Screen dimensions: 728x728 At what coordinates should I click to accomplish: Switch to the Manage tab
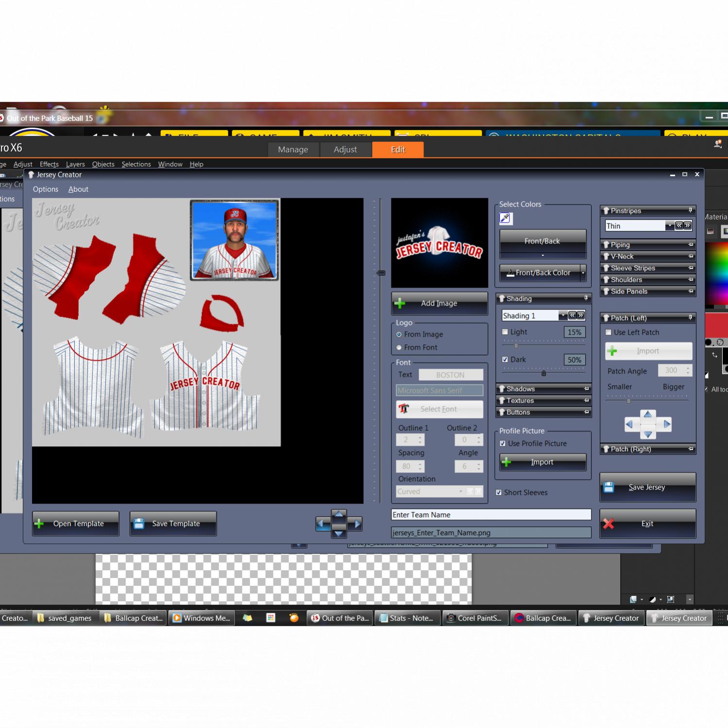point(293,150)
